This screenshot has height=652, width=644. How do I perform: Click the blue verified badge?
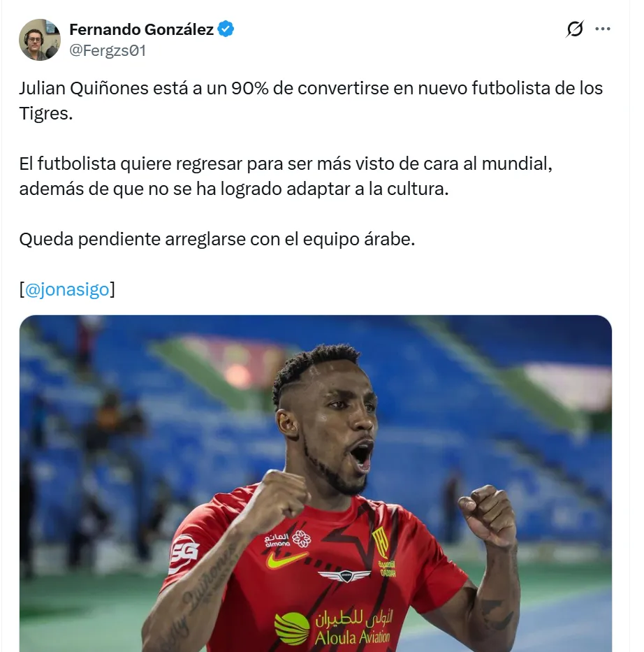226,29
